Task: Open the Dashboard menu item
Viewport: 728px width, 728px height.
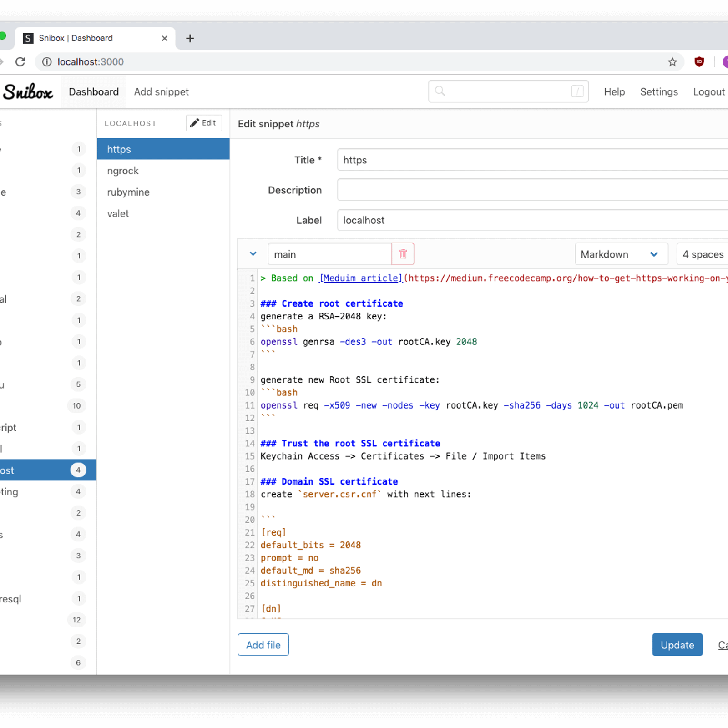Action: [x=94, y=92]
